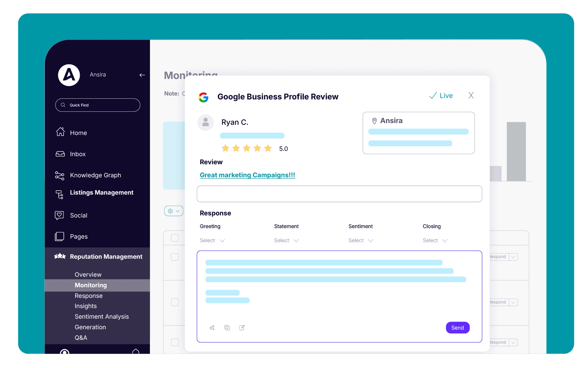The height and width of the screenshot is (368, 588).
Task: Go to Overview under Reputation Management
Action: [x=88, y=275]
